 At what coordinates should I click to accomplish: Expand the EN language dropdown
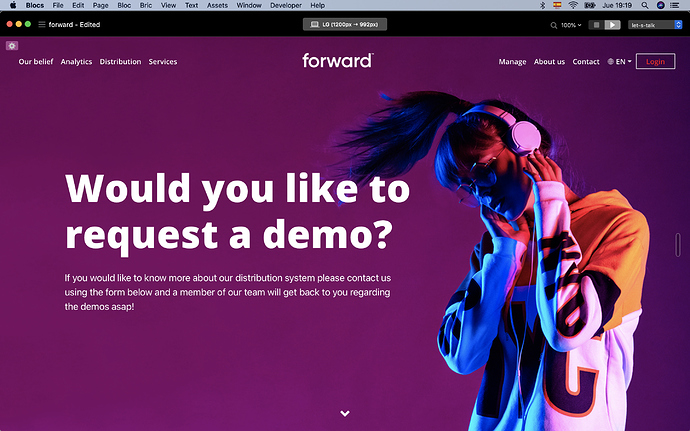(623, 62)
